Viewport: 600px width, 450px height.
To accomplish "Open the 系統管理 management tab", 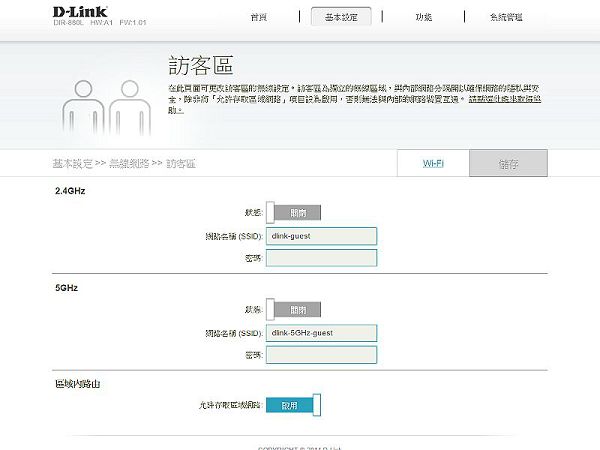I will [x=506, y=17].
